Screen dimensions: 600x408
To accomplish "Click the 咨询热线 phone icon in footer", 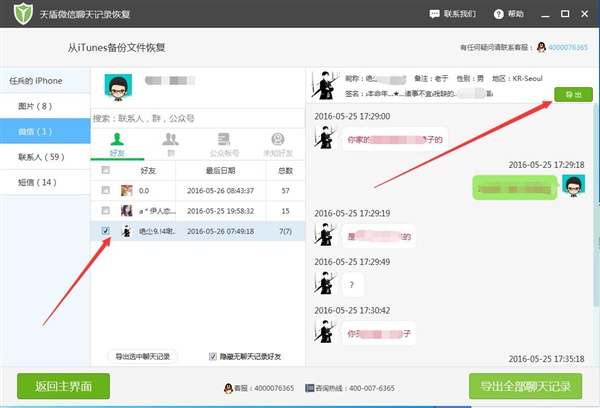I will pos(309,388).
